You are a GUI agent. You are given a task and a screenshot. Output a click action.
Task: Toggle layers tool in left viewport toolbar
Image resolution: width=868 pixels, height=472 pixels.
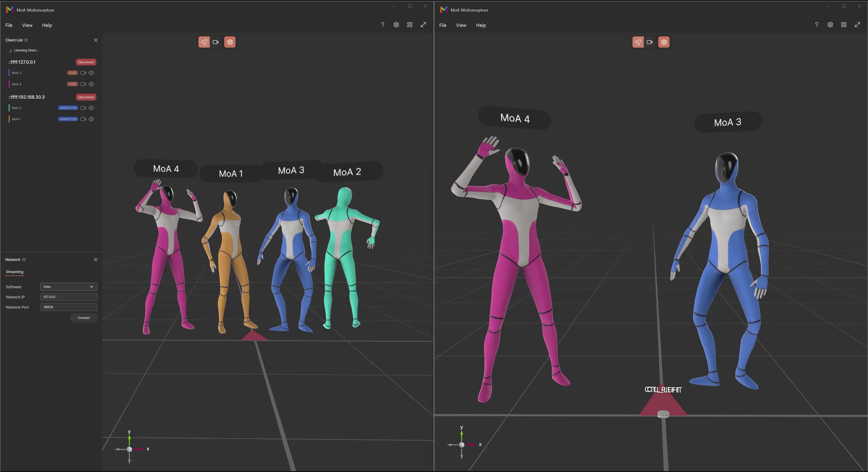(x=230, y=42)
